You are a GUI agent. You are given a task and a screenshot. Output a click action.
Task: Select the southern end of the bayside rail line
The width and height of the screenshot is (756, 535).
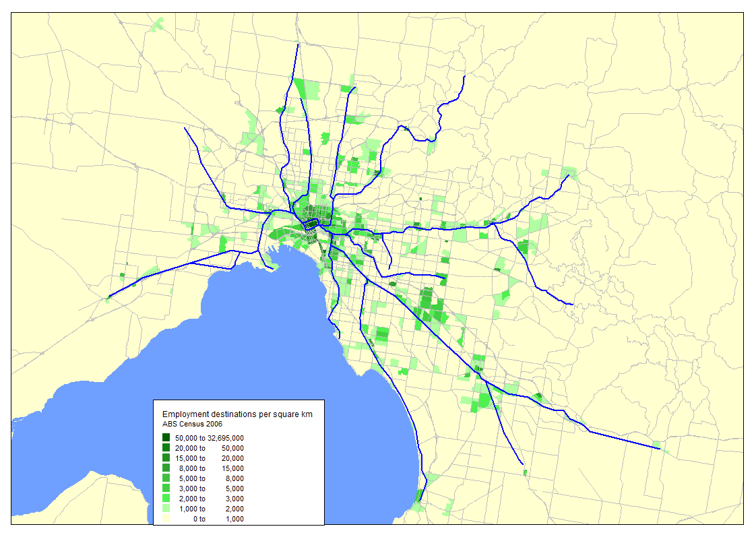coord(420,499)
